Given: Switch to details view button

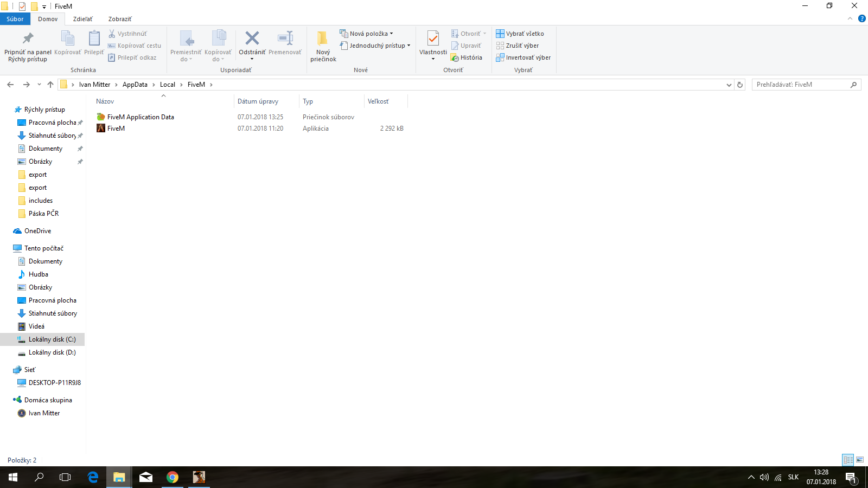Looking at the screenshot, I should click(x=848, y=460).
